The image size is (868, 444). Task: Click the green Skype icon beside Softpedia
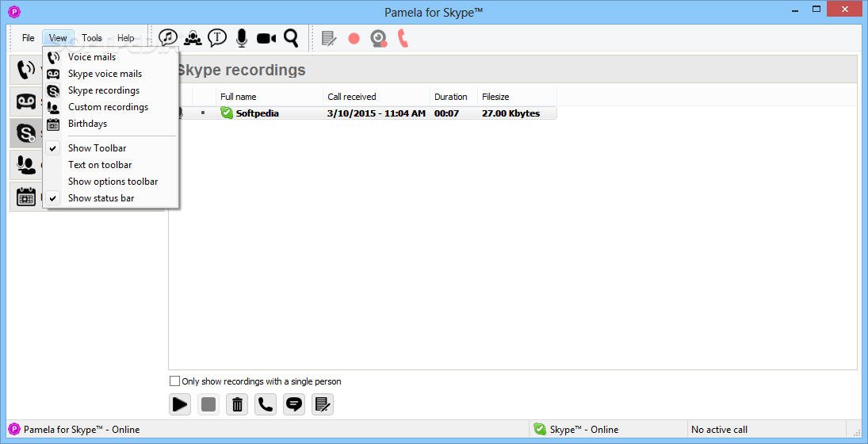(227, 113)
